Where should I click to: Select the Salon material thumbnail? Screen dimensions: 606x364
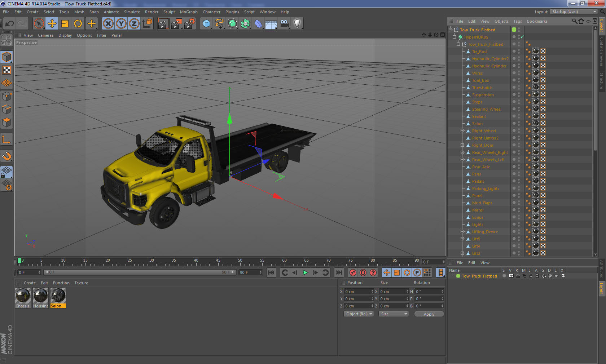coord(58,296)
